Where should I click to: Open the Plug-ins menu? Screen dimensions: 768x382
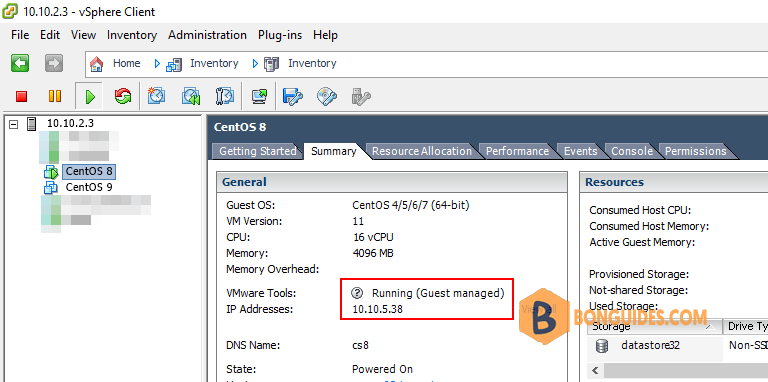pyautogui.click(x=280, y=35)
